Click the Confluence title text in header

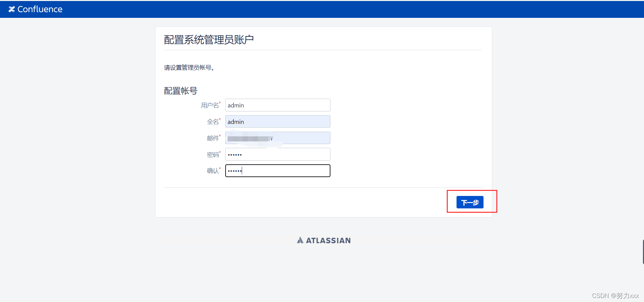pos(40,9)
